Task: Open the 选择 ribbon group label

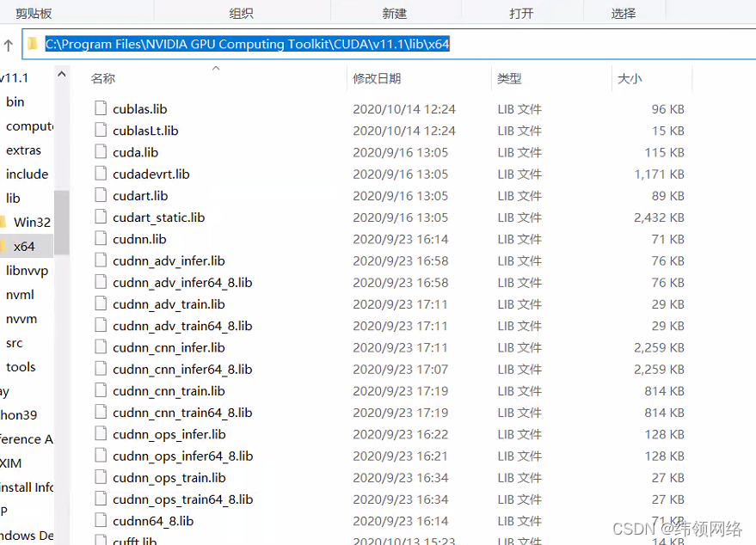Action: [x=624, y=14]
